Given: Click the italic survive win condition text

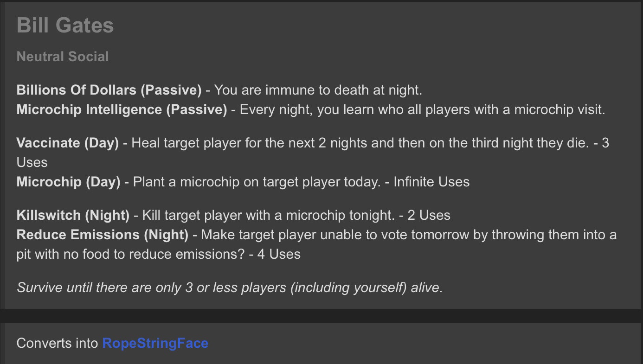Looking at the screenshot, I should (230, 287).
